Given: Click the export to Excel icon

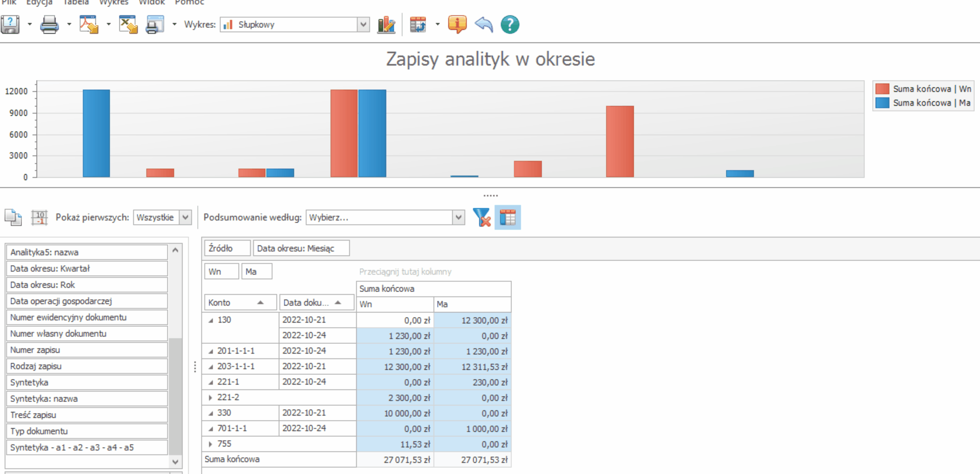Looking at the screenshot, I should 128,24.
